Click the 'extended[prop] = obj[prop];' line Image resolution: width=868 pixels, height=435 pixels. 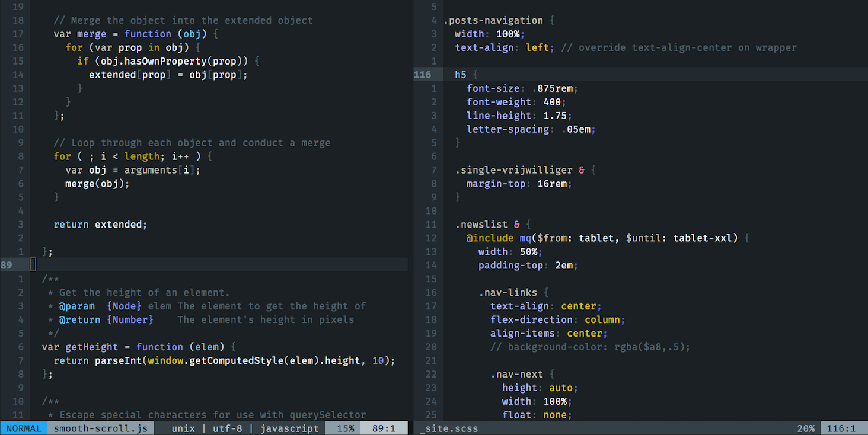tap(168, 75)
